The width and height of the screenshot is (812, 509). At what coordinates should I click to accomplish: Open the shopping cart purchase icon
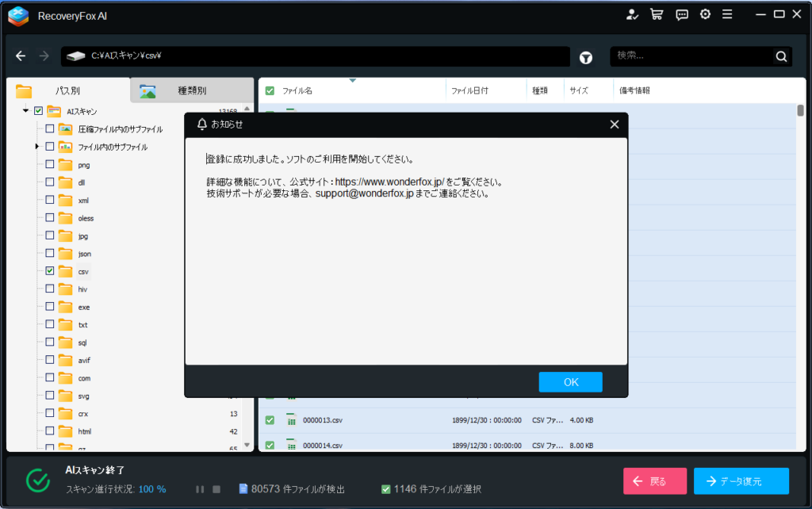point(656,14)
